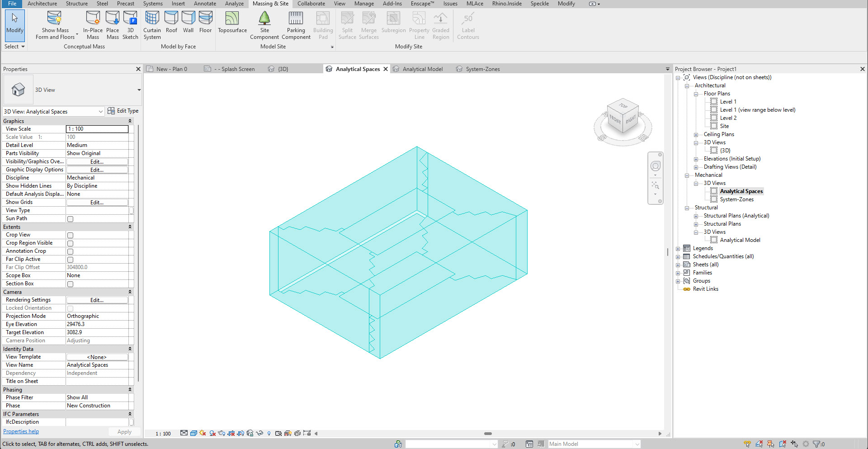Expand the Ceiling Plans node
This screenshot has width=868, height=449.
(696, 134)
